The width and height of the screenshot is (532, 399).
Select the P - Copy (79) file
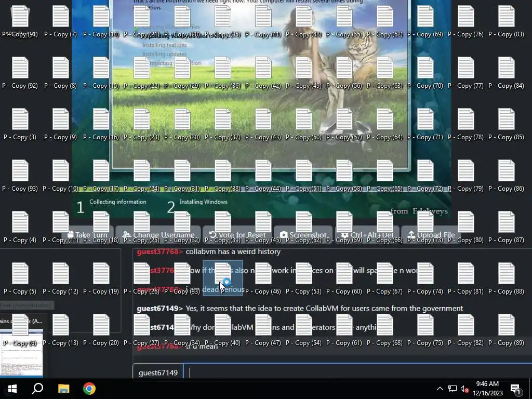pyautogui.click(x=466, y=176)
